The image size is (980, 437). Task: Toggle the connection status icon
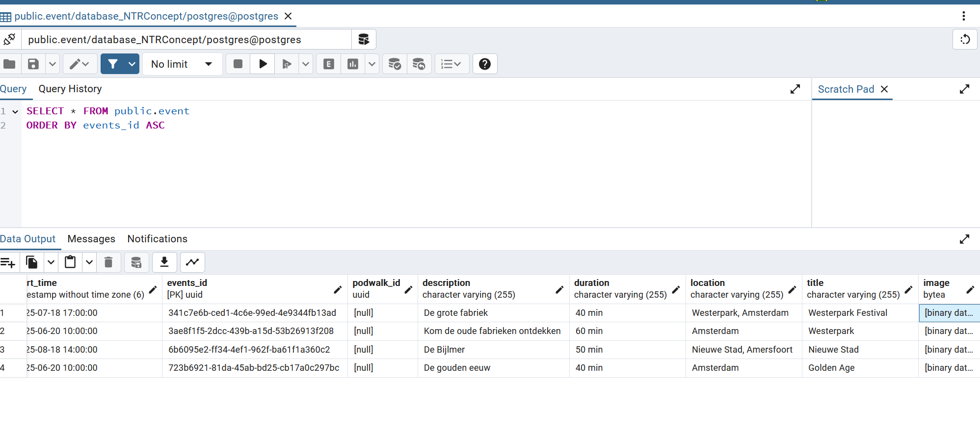(10, 39)
